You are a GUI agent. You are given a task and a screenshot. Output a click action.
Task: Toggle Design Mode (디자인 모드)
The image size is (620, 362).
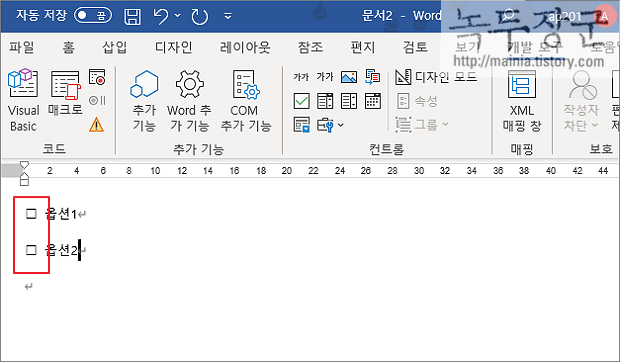(436, 77)
